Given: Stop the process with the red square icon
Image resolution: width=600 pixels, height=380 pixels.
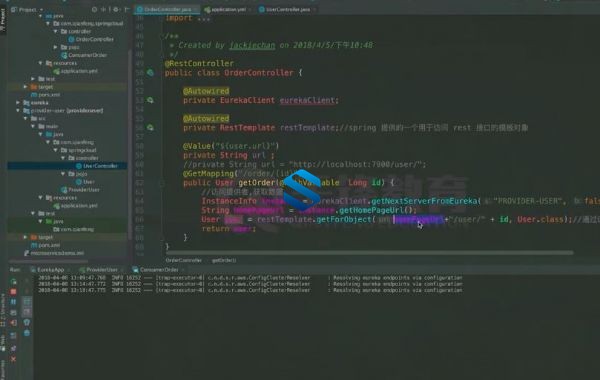Looking at the screenshot, I should point(13,292).
